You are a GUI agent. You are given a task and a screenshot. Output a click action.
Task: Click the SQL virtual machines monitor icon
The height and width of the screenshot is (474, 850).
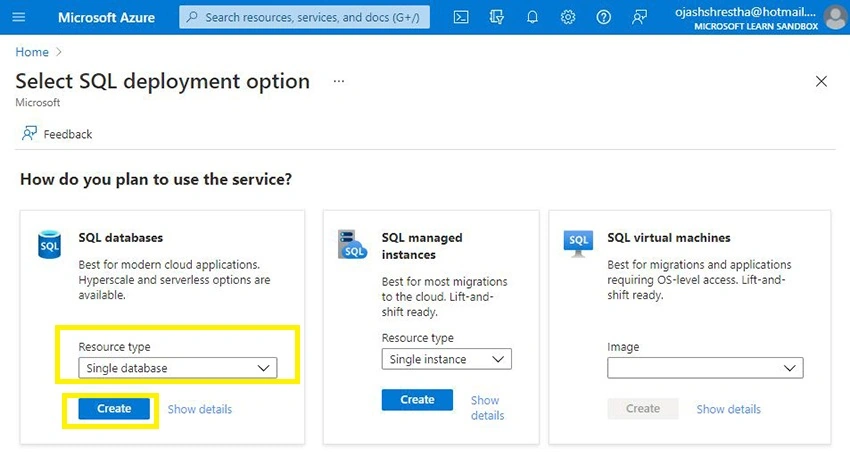[578, 244]
